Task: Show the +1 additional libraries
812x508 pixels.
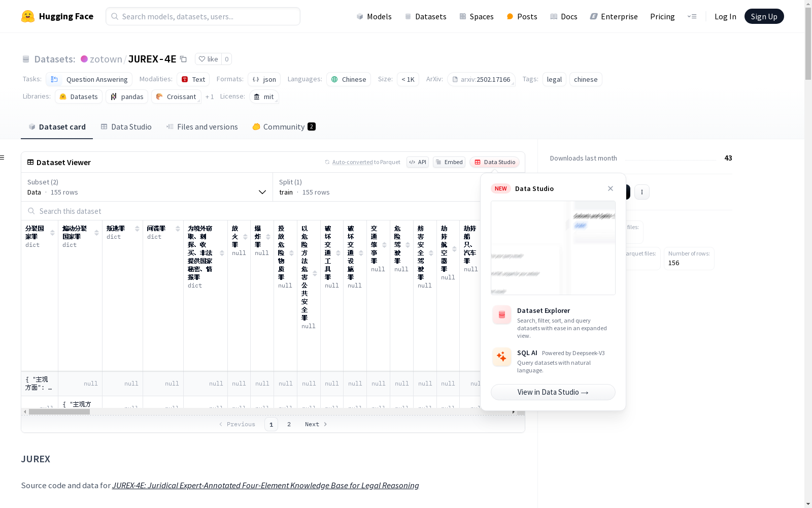Action: click(x=210, y=97)
